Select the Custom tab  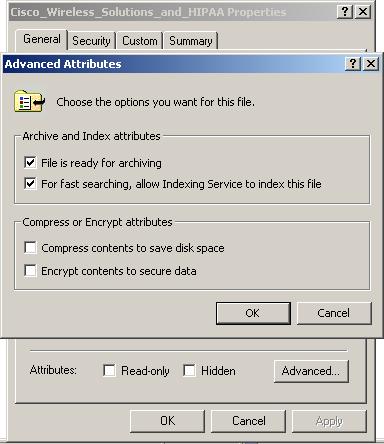[140, 41]
